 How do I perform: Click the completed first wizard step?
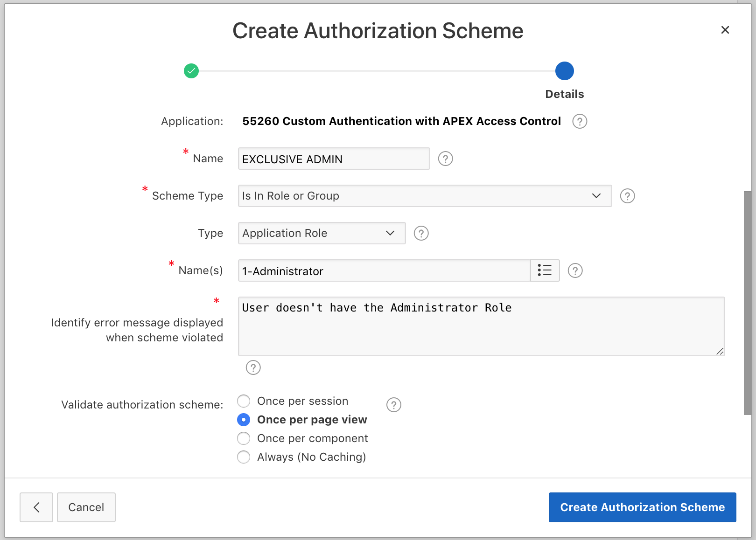click(x=191, y=71)
